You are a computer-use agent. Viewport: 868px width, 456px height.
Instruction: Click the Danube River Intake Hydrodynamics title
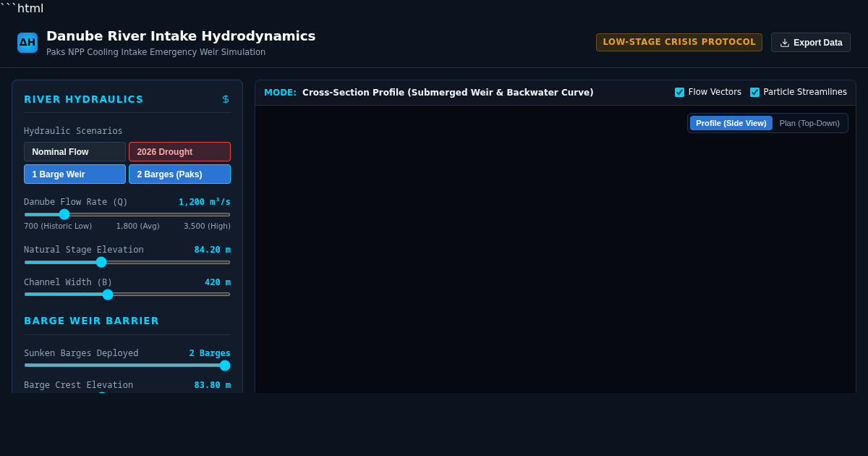pos(181,36)
